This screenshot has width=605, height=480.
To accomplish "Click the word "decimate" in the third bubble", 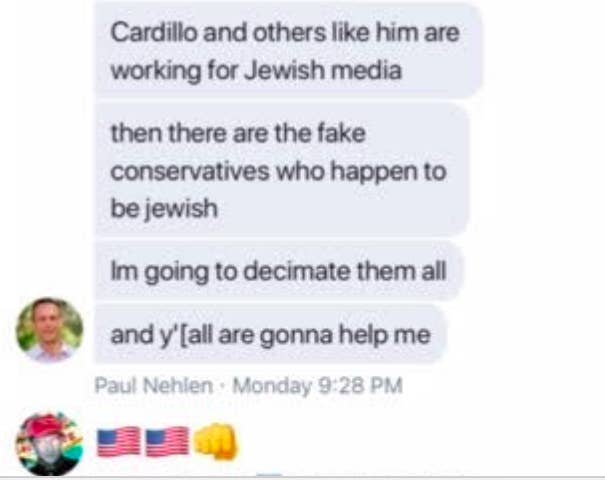I will pyautogui.click(x=297, y=270).
